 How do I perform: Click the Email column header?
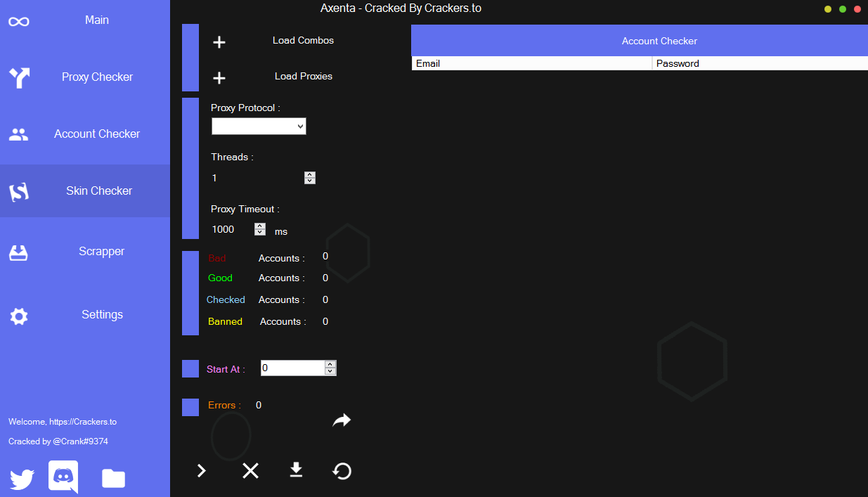[x=532, y=63]
